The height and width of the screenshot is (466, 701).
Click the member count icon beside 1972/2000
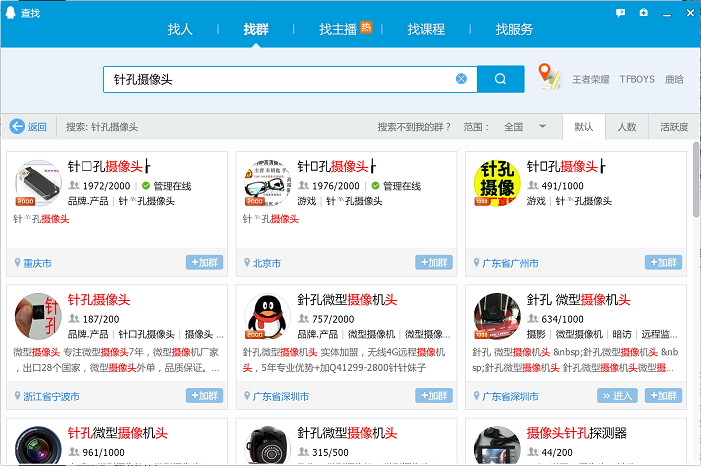pos(74,185)
